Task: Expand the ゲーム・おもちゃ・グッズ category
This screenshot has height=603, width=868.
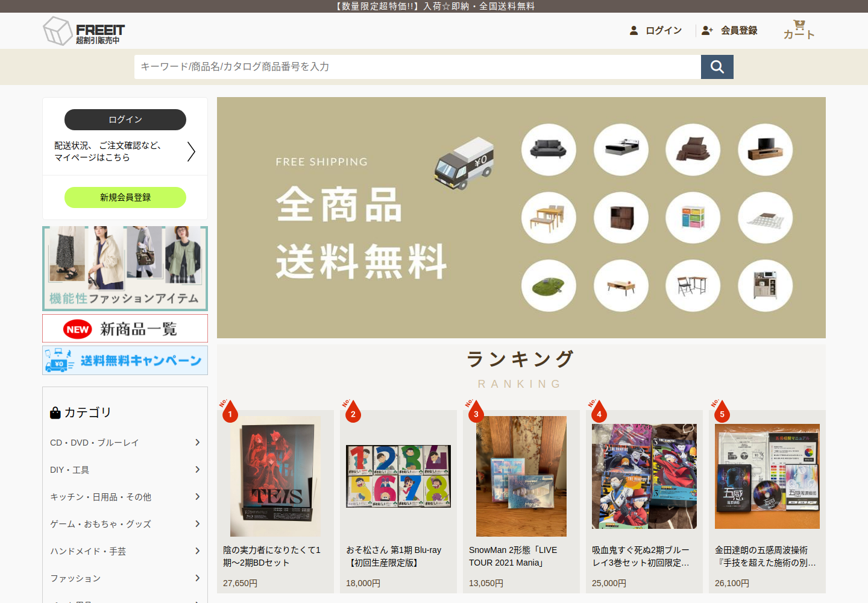Action: click(x=125, y=524)
